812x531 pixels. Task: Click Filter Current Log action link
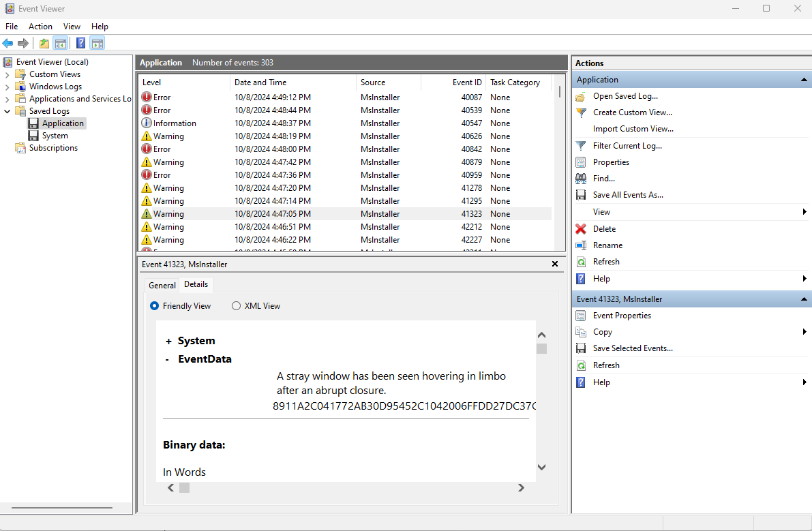(628, 146)
